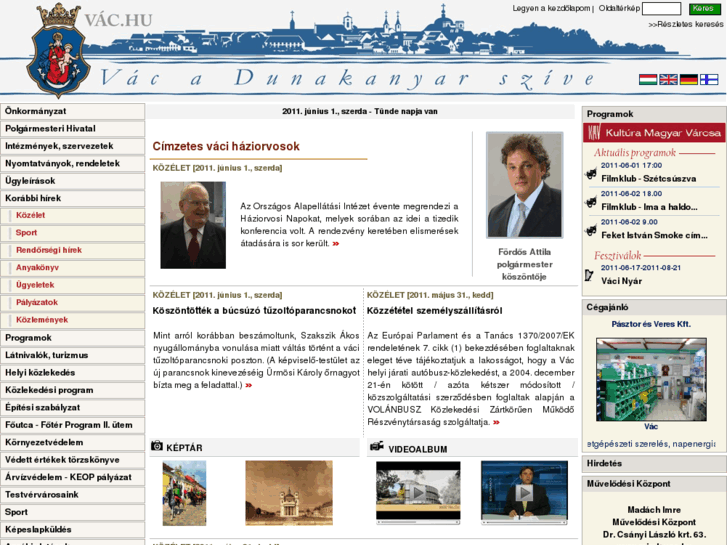Click the Képtár camera icon
Image resolution: width=727 pixels, height=545 pixels.
point(157,446)
